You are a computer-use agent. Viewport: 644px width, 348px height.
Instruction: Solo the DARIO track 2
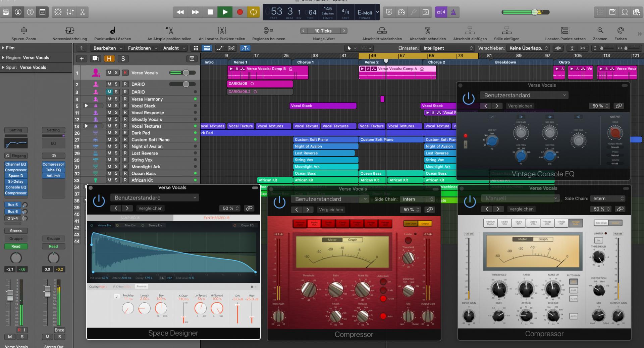click(x=116, y=84)
